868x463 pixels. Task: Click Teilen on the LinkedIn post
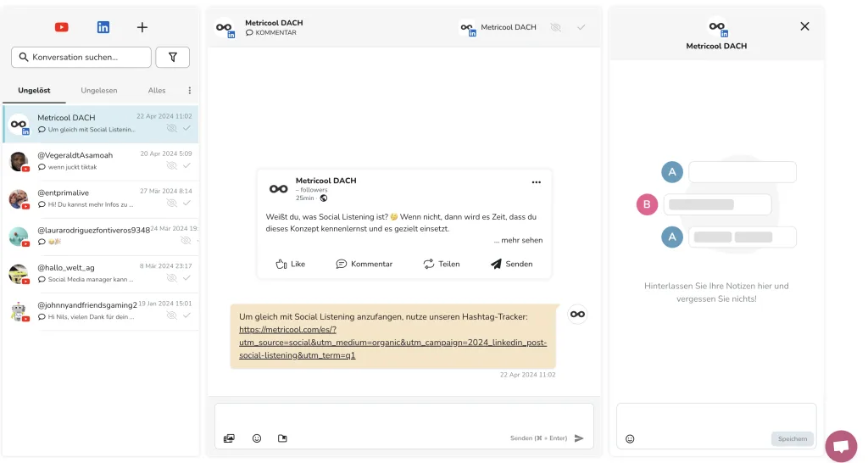coord(441,265)
